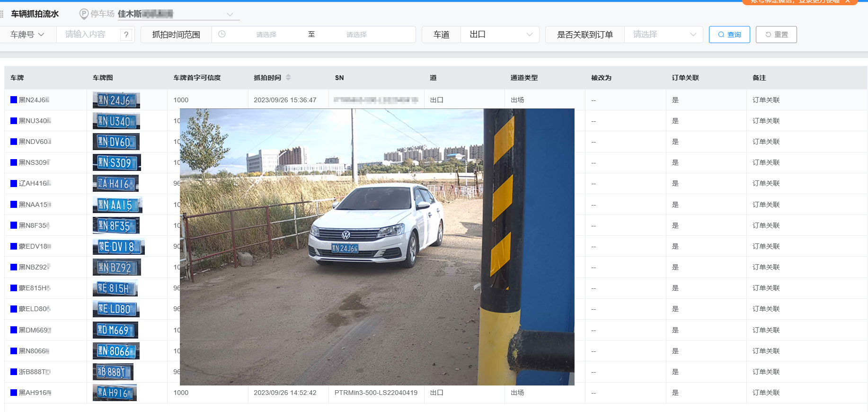868x412 pixels.
Task: Click the 重置 reset button
Action: [x=776, y=35]
